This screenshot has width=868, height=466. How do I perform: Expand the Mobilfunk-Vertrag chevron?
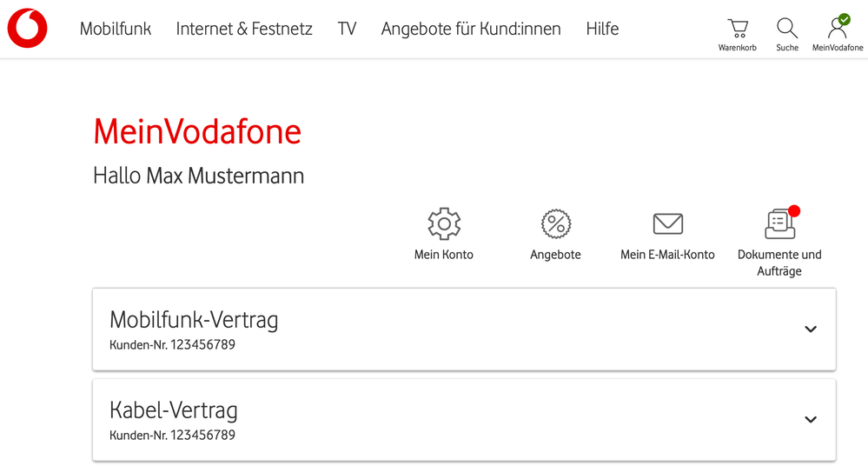tap(811, 330)
